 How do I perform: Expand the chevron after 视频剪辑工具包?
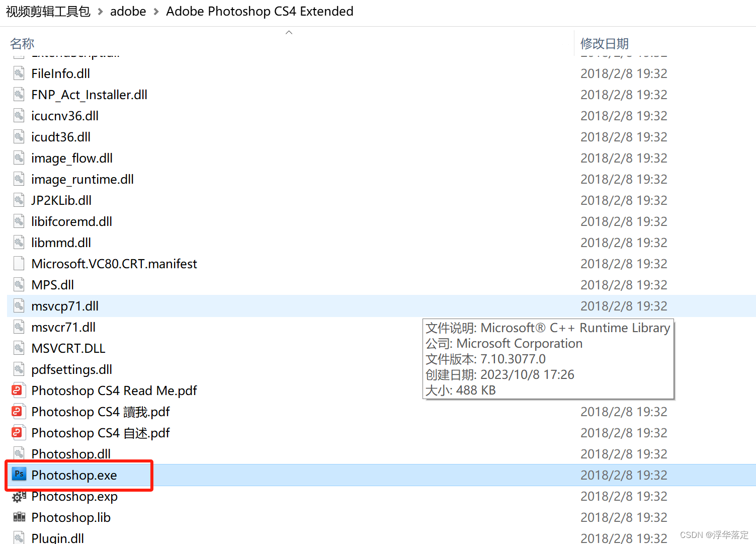100,12
